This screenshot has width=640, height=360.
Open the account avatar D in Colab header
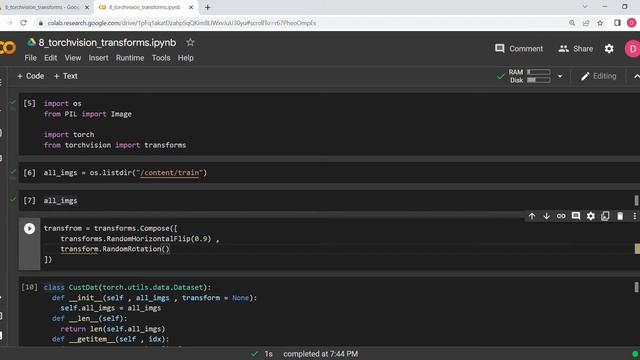pos(632,49)
